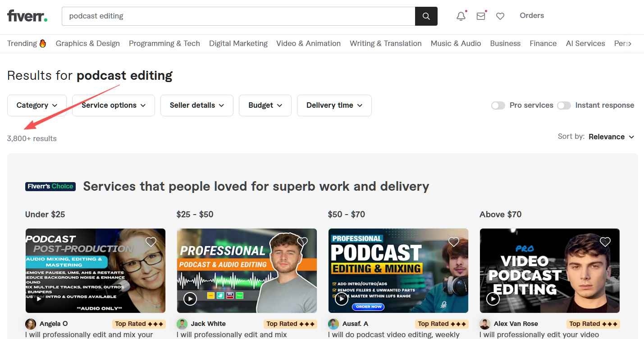Click the "3,800+ results" count text
This screenshot has height=339, width=644.
[x=32, y=138]
